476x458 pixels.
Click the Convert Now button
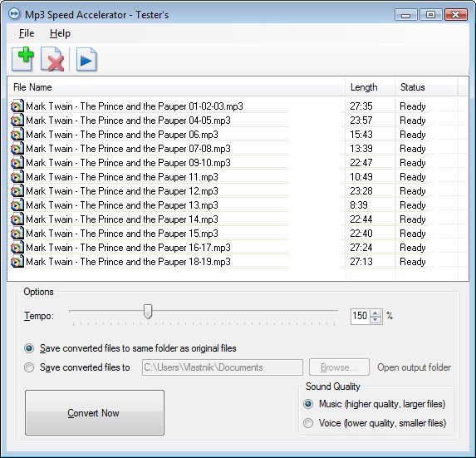(95, 413)
